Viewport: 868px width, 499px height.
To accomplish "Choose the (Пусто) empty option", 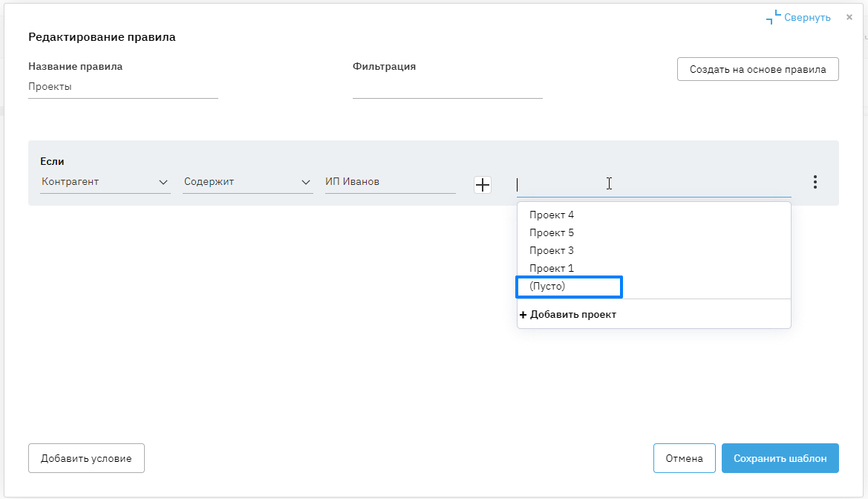I will pos(548,287).
